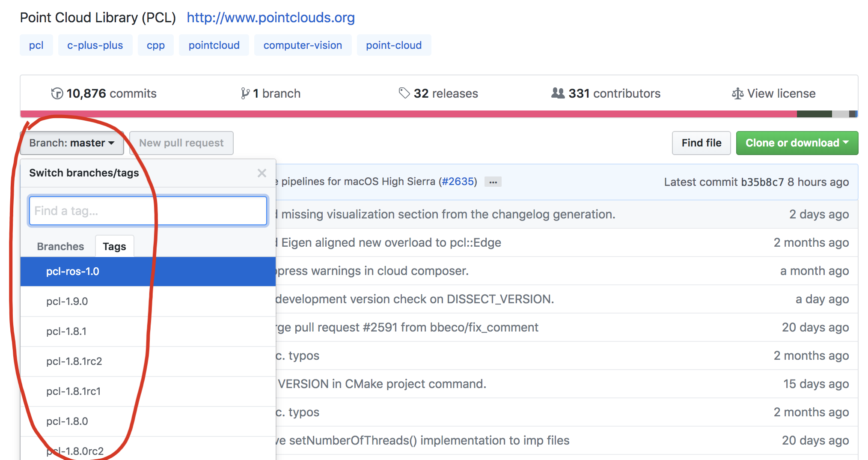Click the New pull request button

[x=181, y=143]
